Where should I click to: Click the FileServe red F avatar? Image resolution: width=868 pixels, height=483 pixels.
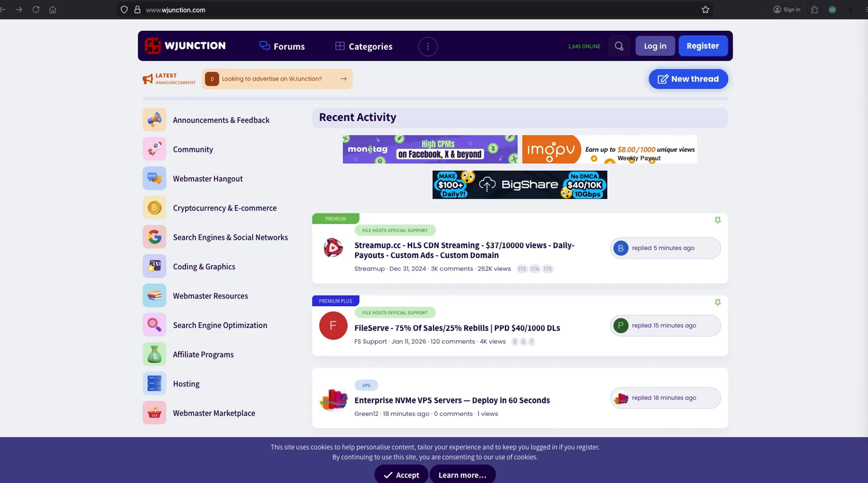click(x=333, y=326)
